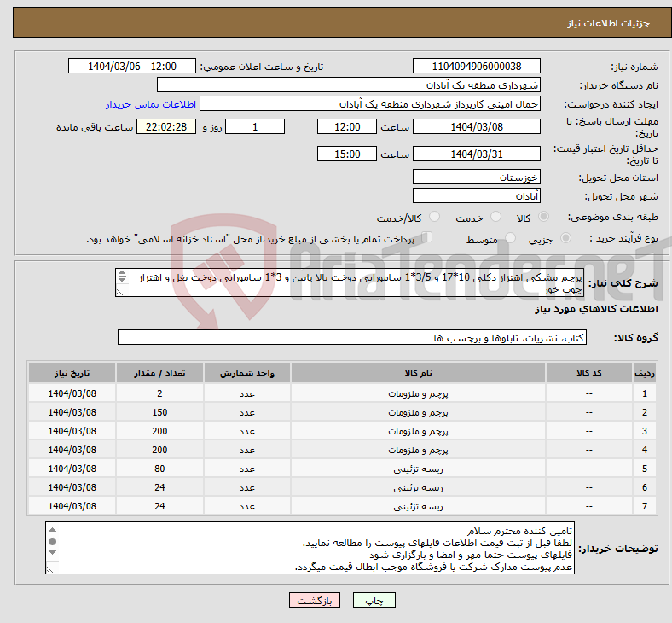Click scroll-up arrow in buyer notes box
The width and height of the screenshot is (672, 623).
coord(53,530)
